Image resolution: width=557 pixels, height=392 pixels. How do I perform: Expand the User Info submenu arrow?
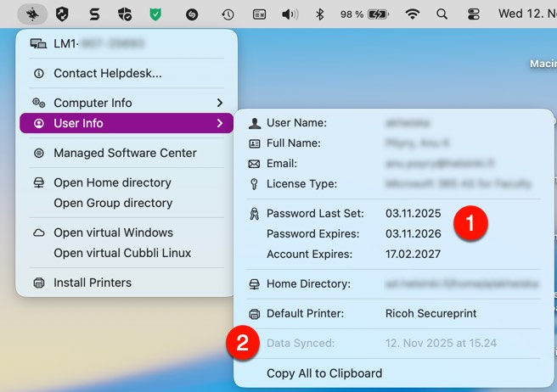pyautogui.click(x=220, y=123)
